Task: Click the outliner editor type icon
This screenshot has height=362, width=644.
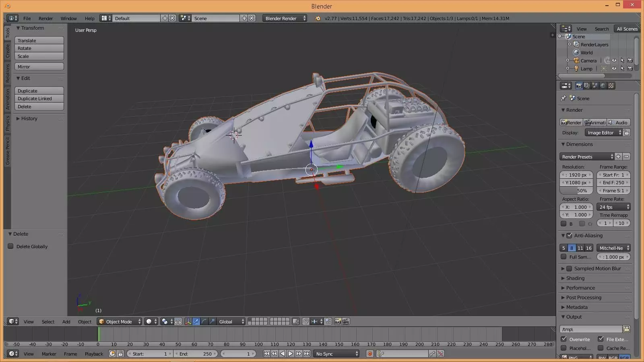Action: (x=566, y=29)
